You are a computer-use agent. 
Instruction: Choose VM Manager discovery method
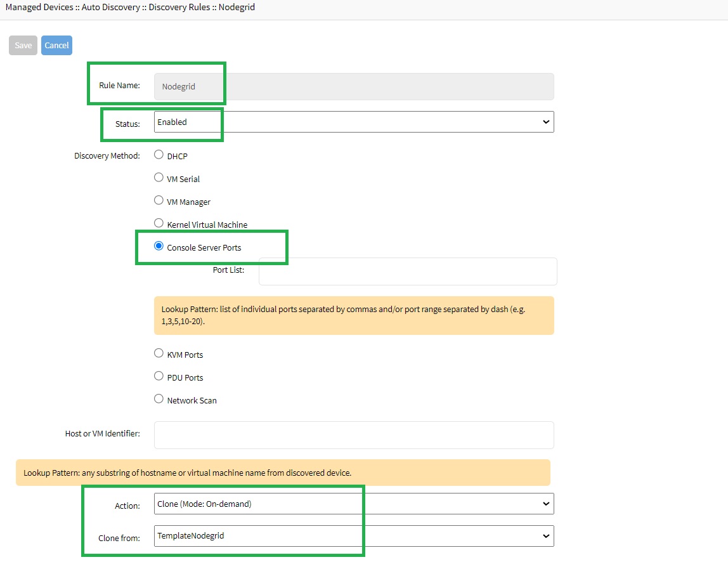(159, 200)
